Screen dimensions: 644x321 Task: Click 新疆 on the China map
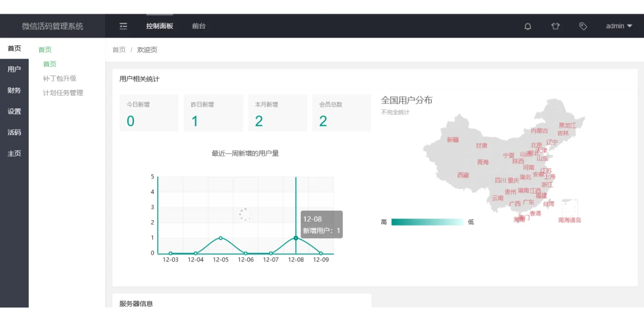453,140
